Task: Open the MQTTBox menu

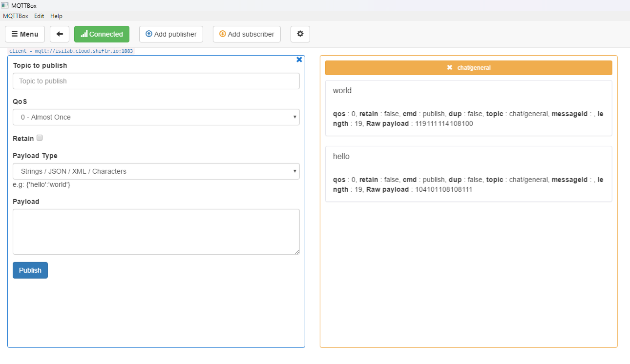Action: (16, 16)
